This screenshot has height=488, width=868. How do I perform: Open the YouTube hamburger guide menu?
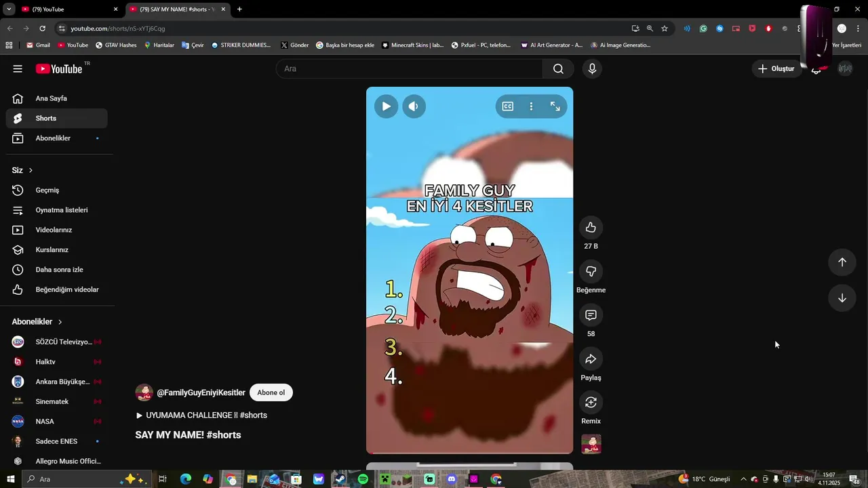click(18, 68)
